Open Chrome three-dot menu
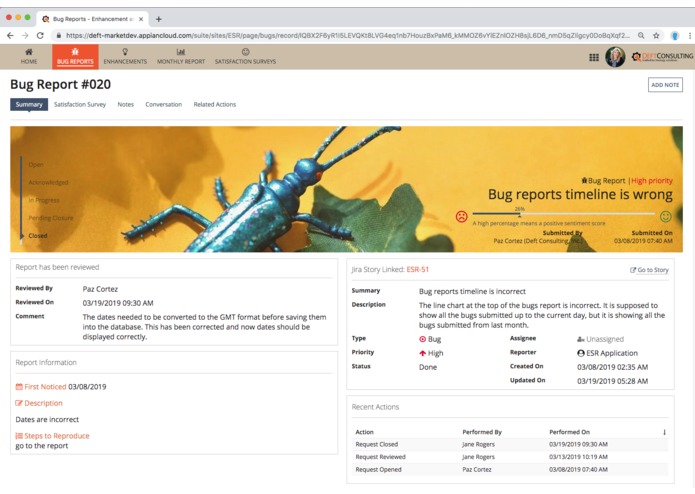This screenshot has height=494, width=695. (x=690, y=36)
